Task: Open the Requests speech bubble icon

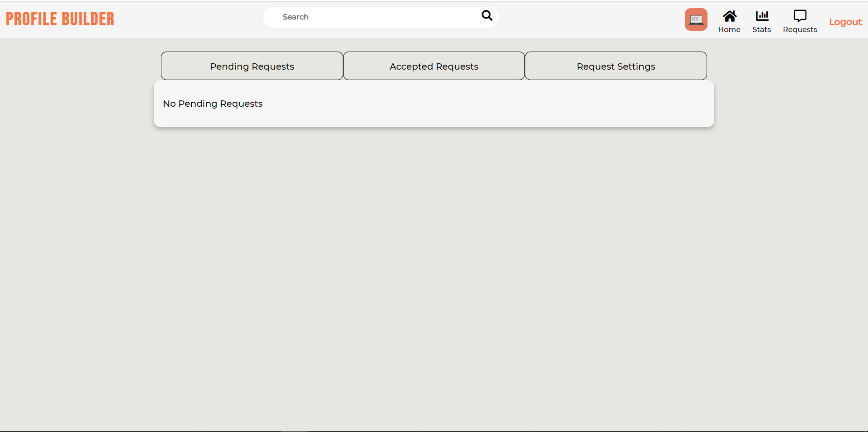Action: point(800,16)
